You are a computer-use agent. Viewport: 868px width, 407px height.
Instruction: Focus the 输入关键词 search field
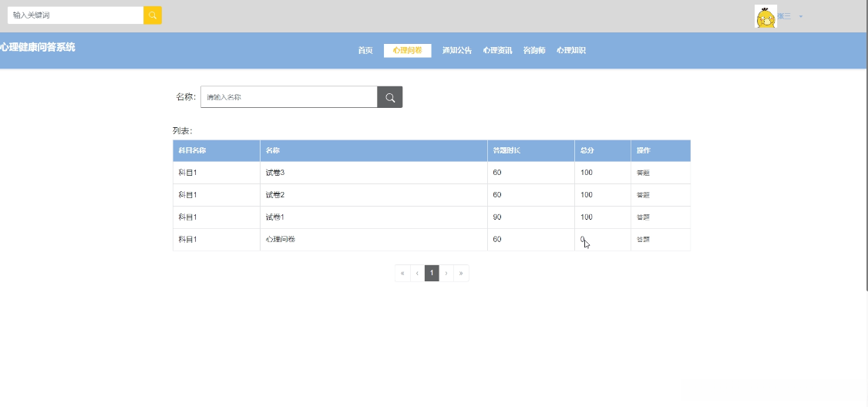click(76, 15)
